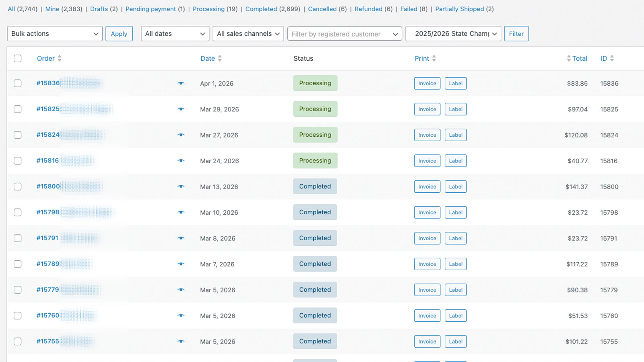This screenshot has width=644, height=362.
Task: Open the All sales channels dropdown
Action: pyautogui.click(x=248, y=33)
